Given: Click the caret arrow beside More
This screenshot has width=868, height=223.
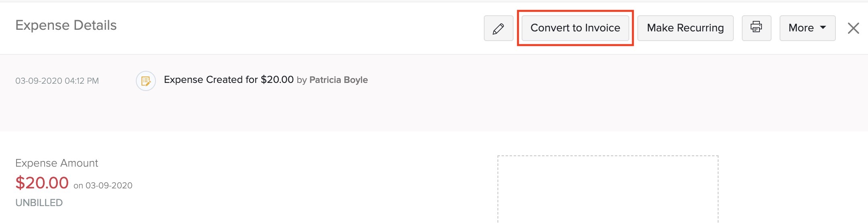Looking at the screenshot, I should tap(823, 27).
